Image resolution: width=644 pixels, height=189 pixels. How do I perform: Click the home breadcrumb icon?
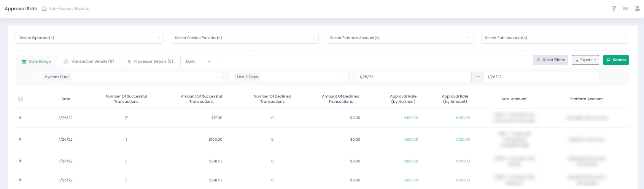pos(44,9)
